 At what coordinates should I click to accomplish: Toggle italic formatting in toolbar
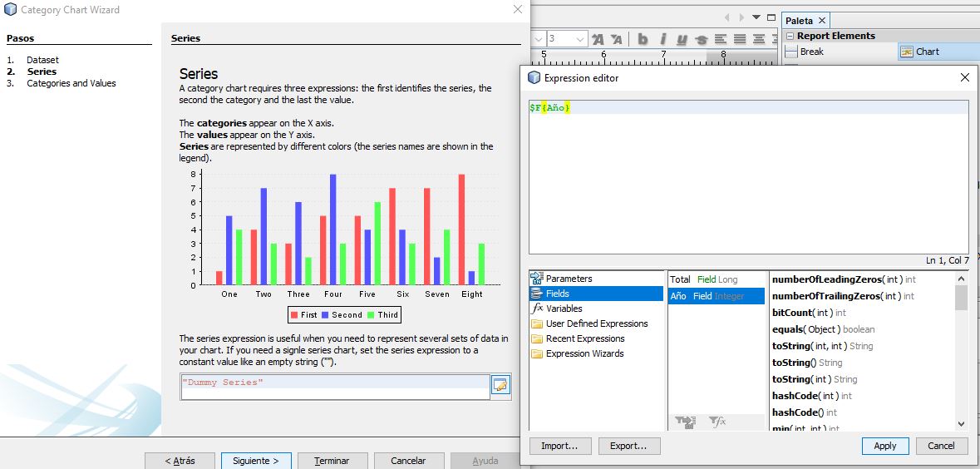pos(662,39)
